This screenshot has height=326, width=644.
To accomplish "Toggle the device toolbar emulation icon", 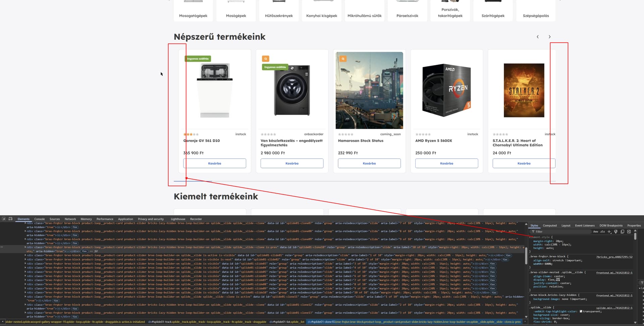I will pyautogui.click(x=10, y=219).
